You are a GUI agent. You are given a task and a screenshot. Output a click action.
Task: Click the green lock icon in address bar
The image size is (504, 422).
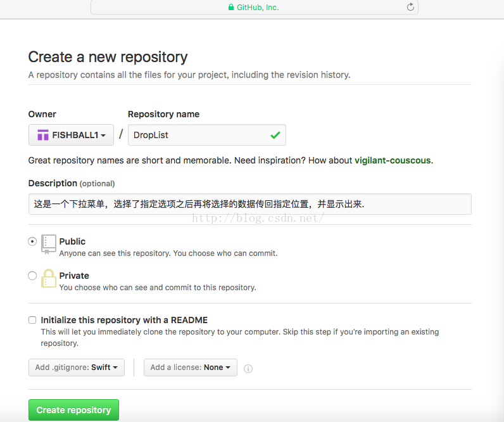point(230,7)
